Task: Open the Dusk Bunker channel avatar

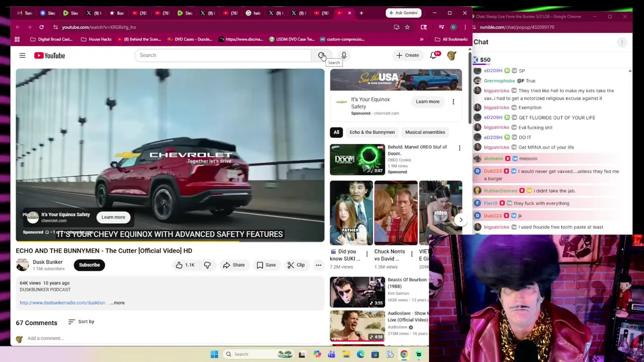Action: pos(23,265)
